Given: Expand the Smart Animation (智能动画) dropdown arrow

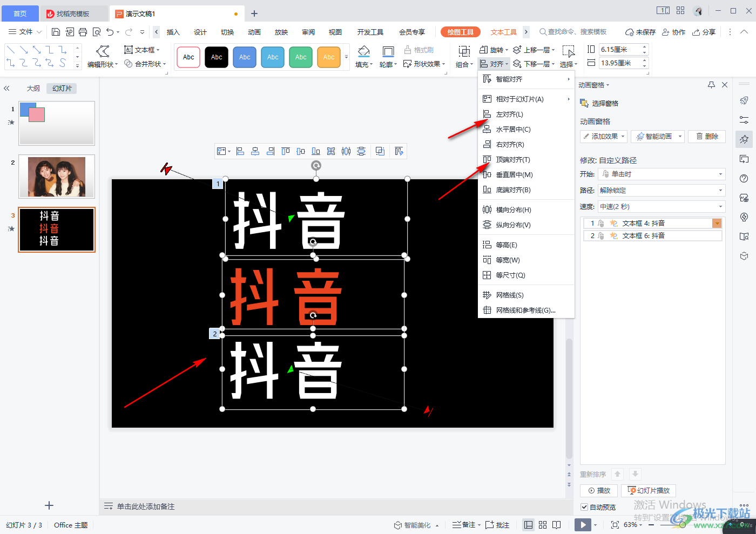Looking at the screenshot, I should point(680,137).
